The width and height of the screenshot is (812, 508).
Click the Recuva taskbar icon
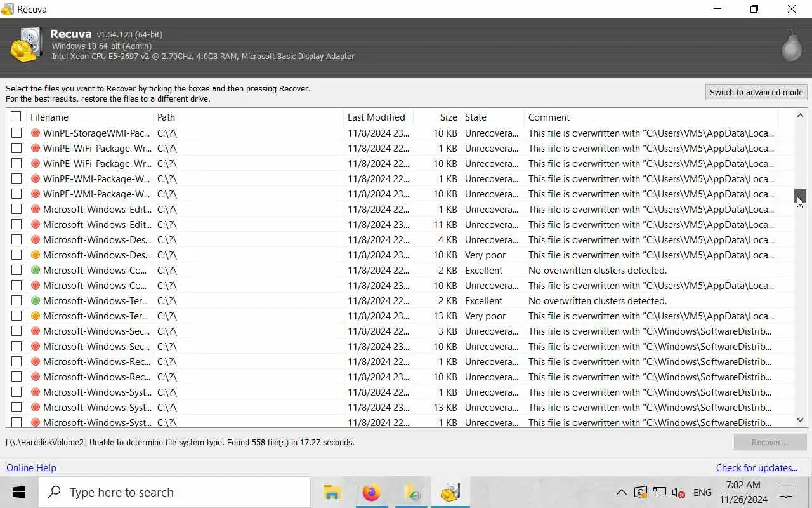pos(450,492)
